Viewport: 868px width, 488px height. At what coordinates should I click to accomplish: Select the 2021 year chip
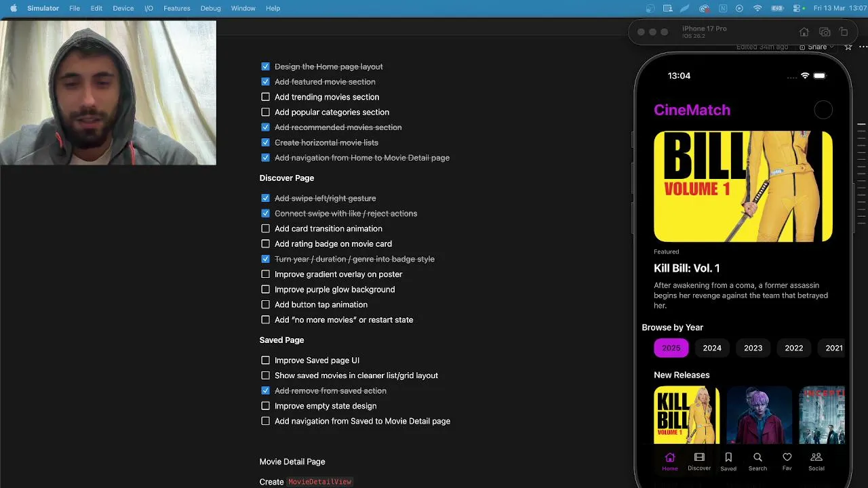coord(832,348)
